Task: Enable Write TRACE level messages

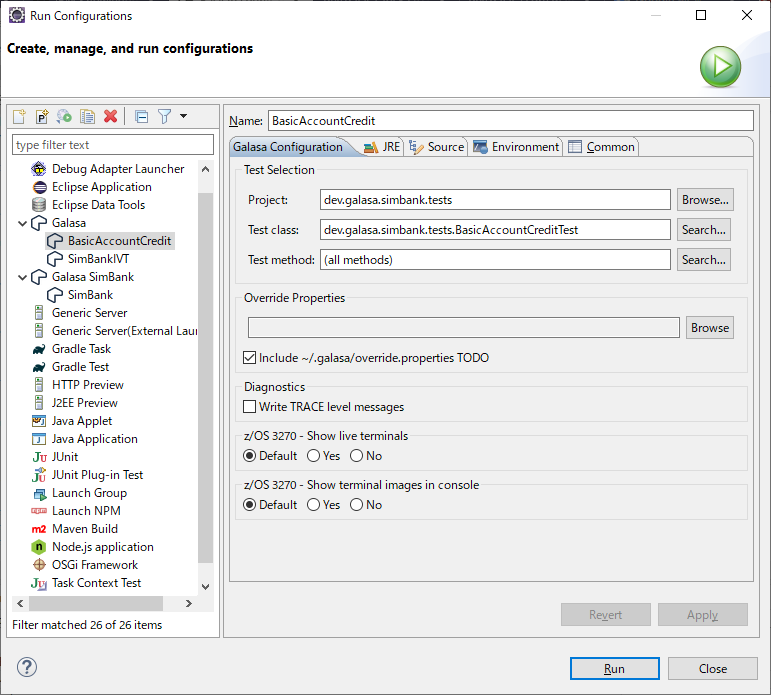Action: point(250,407)
